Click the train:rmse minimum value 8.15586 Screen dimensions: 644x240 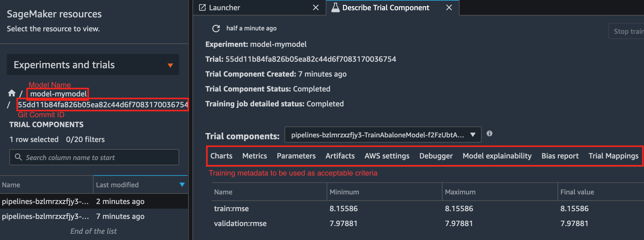pos(343,208)
